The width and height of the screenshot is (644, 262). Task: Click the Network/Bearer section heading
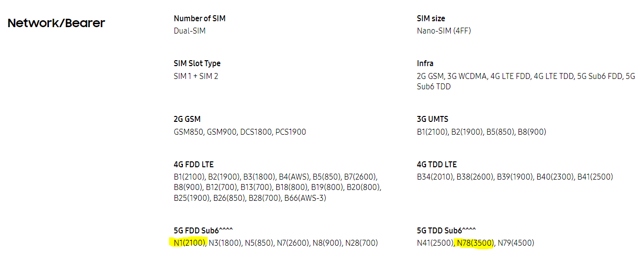pyautogui.click(x=56, y=23)
